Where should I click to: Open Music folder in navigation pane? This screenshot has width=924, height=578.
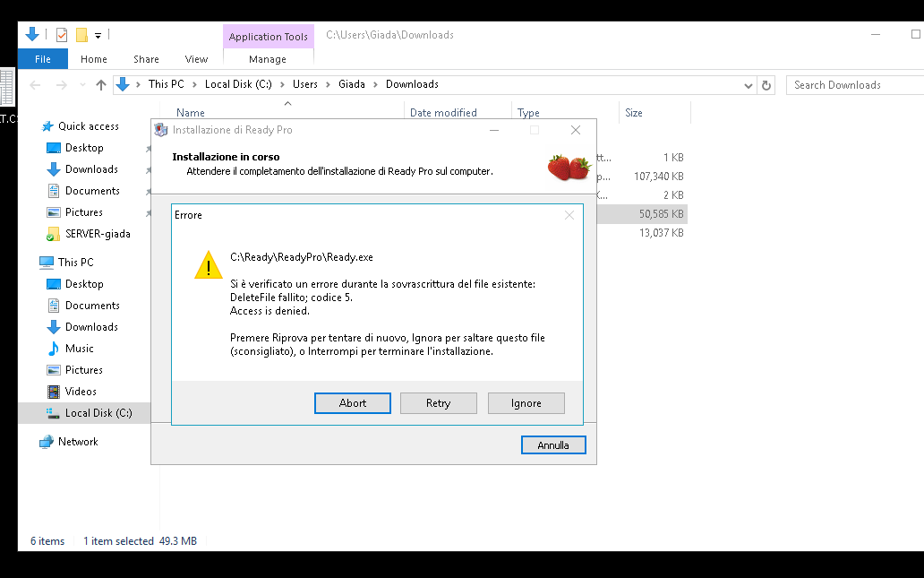(80, 349)
